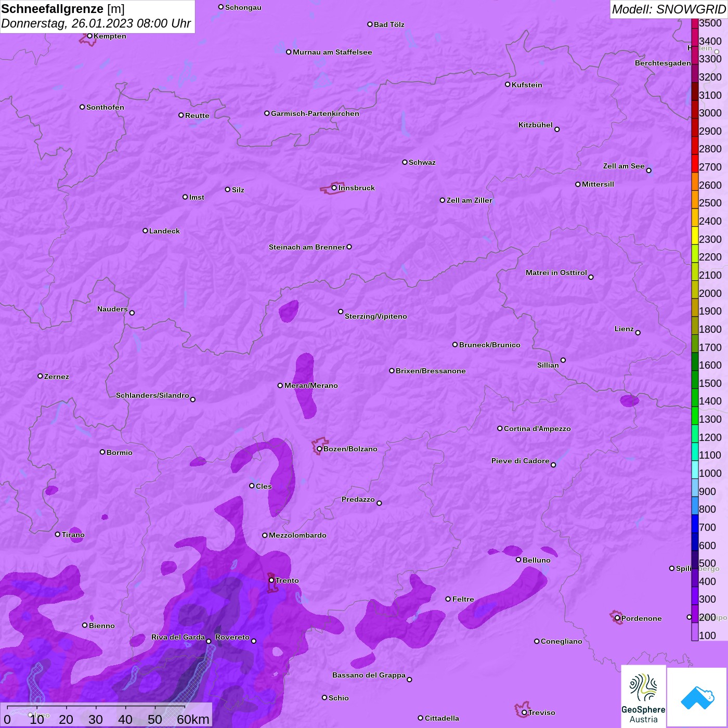Click the Reutte label
The width and height of the screenshot is (728, 728).
(x=197, y=115)
